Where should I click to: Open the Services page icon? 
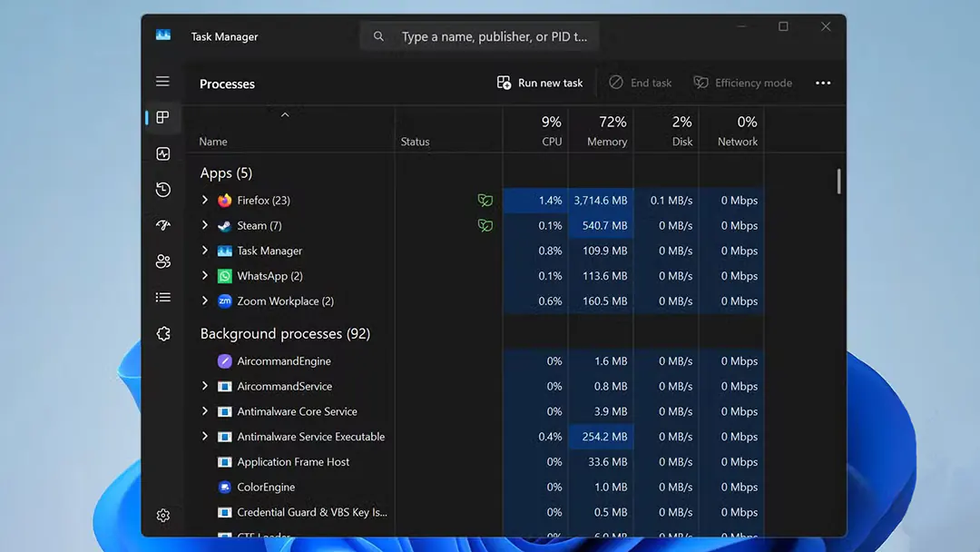coord(162,333)
